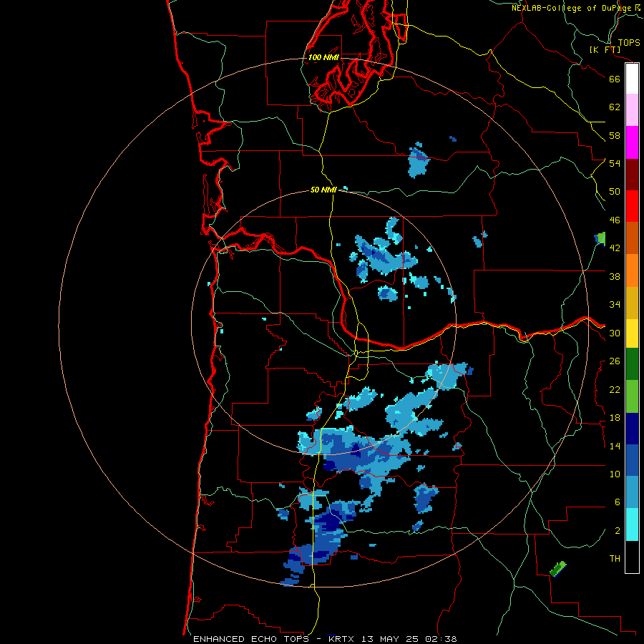Click the '100 NMI' range ring label
The height and width of the screenshot is (644, 644).
(x=323, y=57)
